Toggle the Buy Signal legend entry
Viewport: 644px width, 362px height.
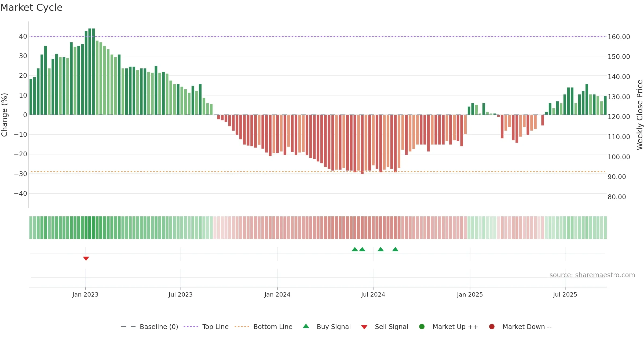(327, 327)
